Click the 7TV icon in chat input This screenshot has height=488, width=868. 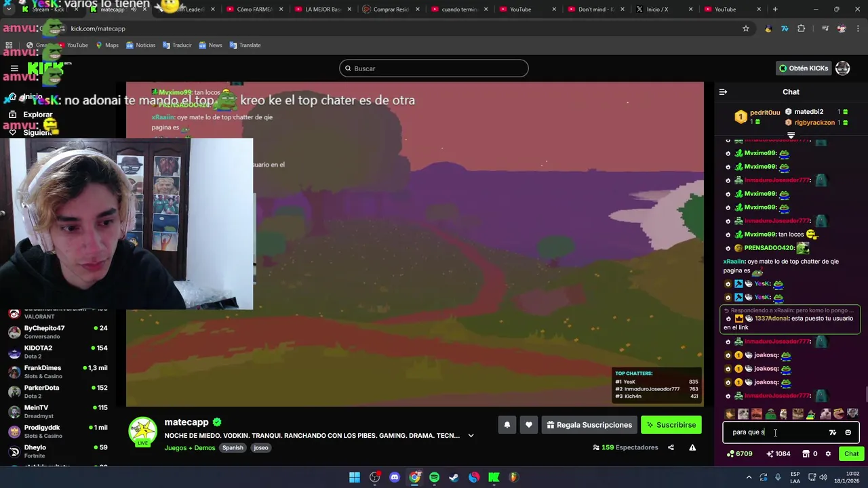coord(833,432)
